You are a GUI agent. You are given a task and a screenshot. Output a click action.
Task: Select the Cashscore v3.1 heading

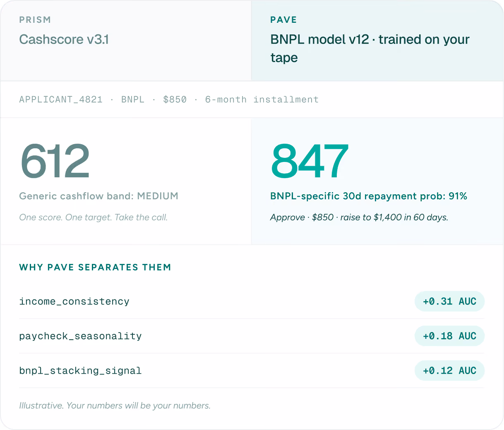click(x=64, y=39)
